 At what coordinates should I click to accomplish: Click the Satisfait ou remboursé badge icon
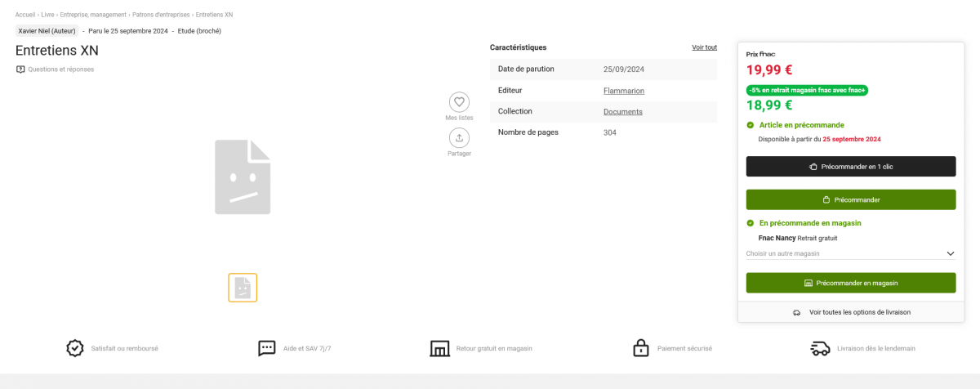pyautogui.click(x=74, y=348)
